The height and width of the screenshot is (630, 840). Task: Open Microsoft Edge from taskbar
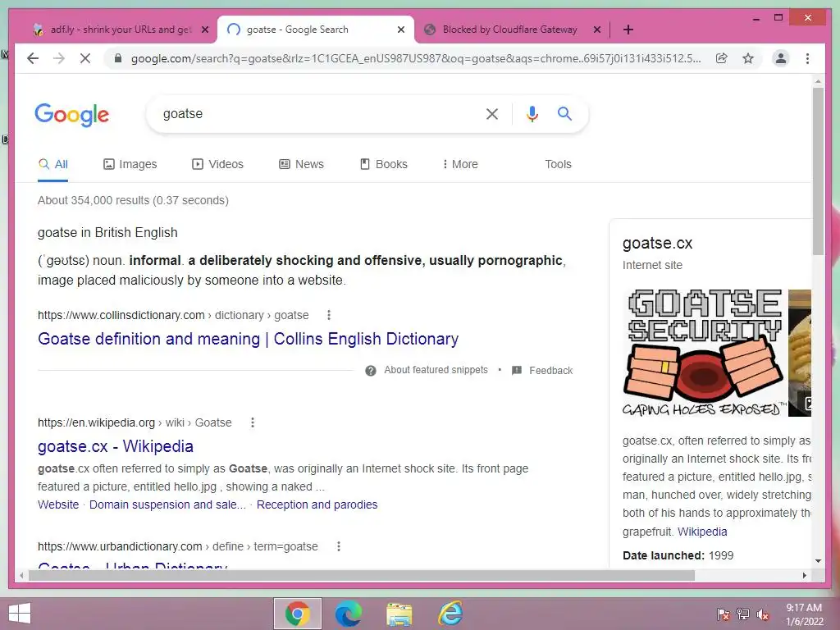(348, 614)
